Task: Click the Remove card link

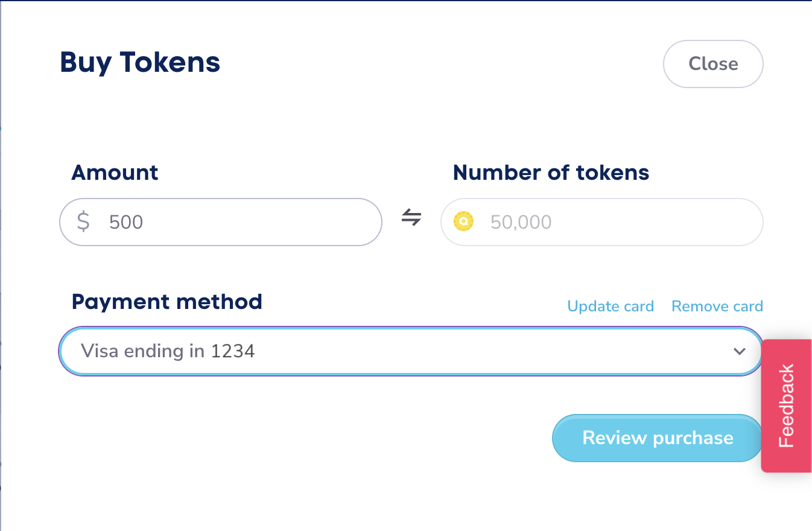Action: (717, 307)
